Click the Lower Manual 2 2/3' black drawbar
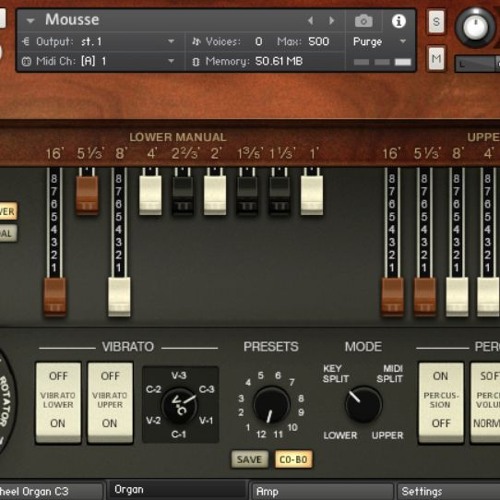 pos(182,195)
